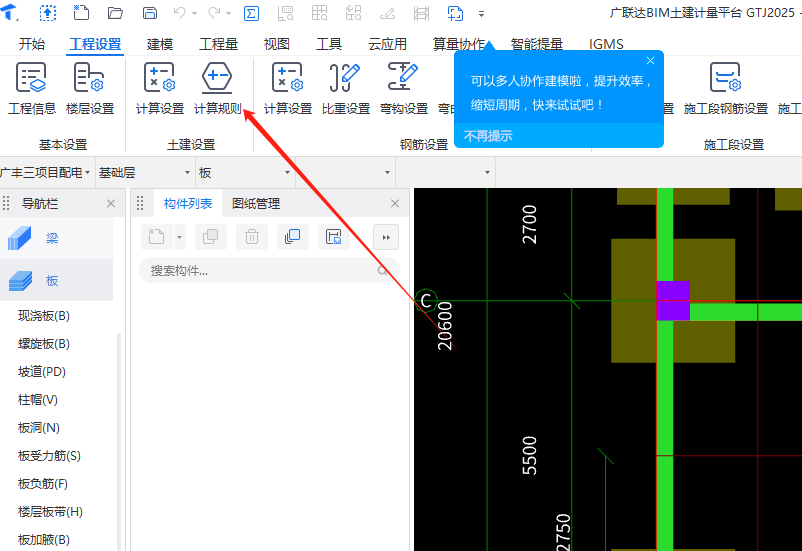Select 板洞(N) in navigation list
This screenshot has width=802, height=551.
click(39, 427)
